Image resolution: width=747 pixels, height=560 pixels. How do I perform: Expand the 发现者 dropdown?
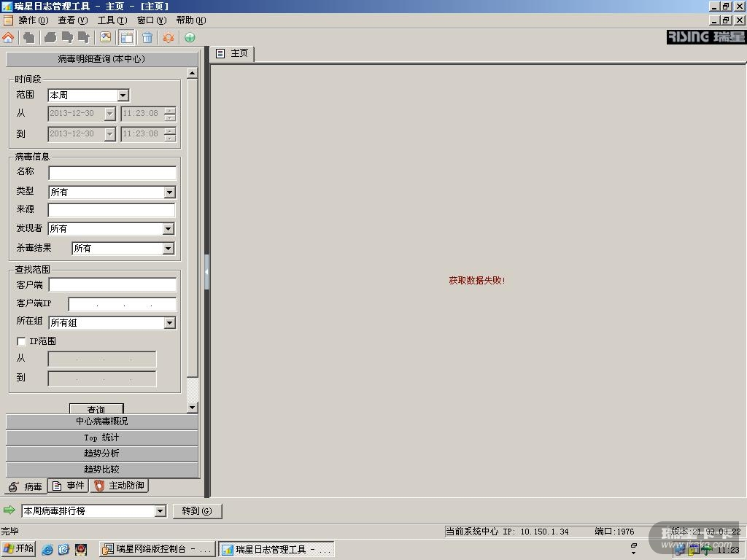(x=169, y=229)
